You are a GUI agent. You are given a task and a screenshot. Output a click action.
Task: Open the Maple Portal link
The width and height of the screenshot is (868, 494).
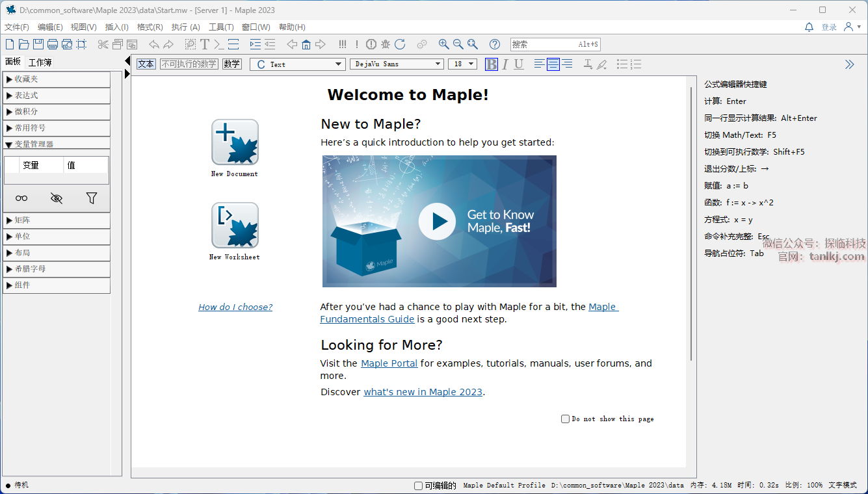coord(389,363)
